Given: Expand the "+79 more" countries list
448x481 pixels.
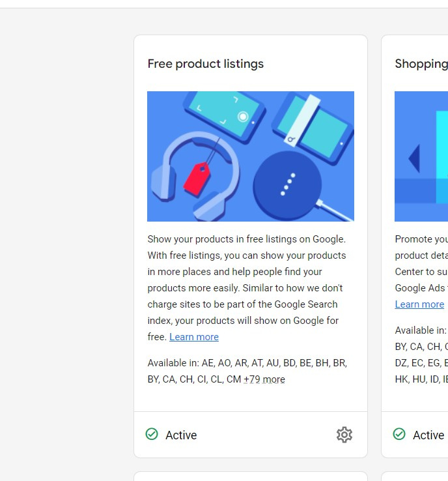Looking at the screenshot, I should point(264,379).
